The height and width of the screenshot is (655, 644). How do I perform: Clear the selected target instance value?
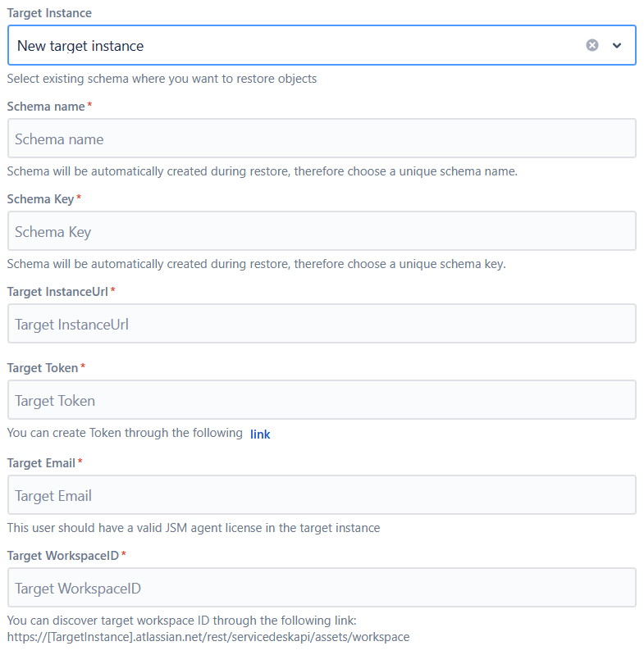coord(591,45)
